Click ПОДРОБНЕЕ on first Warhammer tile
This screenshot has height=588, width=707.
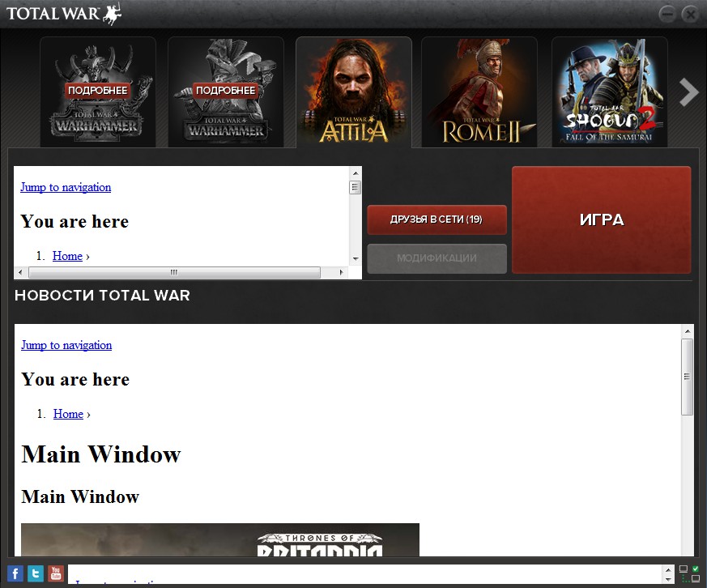pyautogui.click(x=97, y=90)
